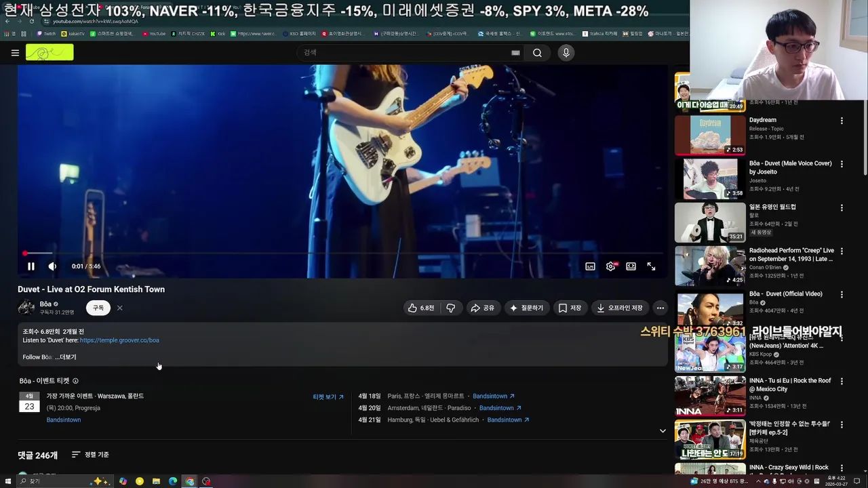Subscribe with the 구독 button
Image resolution: width=868 pixels, height=488 pixels.
pyautogui.click(x=98, y=308)
